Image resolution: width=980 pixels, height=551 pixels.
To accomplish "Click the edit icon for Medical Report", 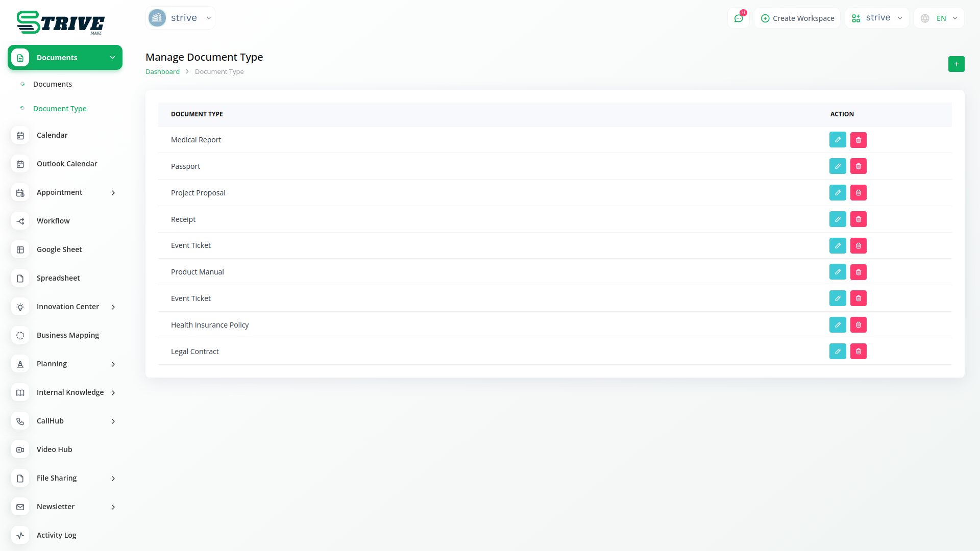I will pos(838,140).
